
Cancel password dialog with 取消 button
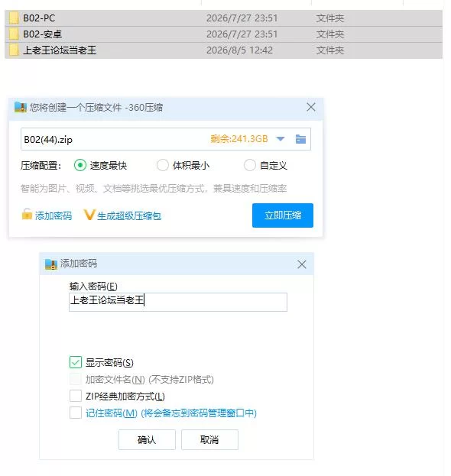209,439
